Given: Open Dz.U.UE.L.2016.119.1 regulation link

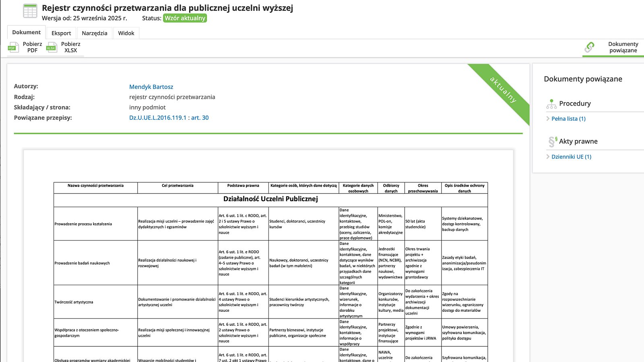Looking at the screenshot, I should [158, 118].
